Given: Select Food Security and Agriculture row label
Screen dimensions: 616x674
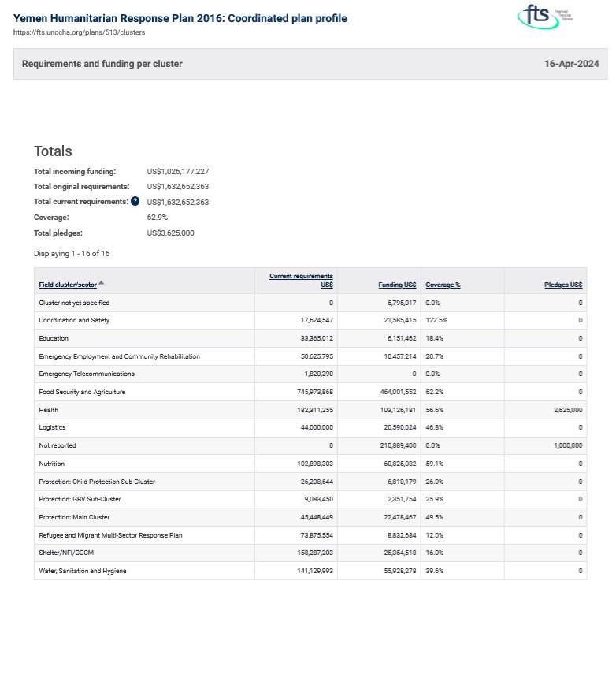Looking at the screenshot, I should click(82, 392).
